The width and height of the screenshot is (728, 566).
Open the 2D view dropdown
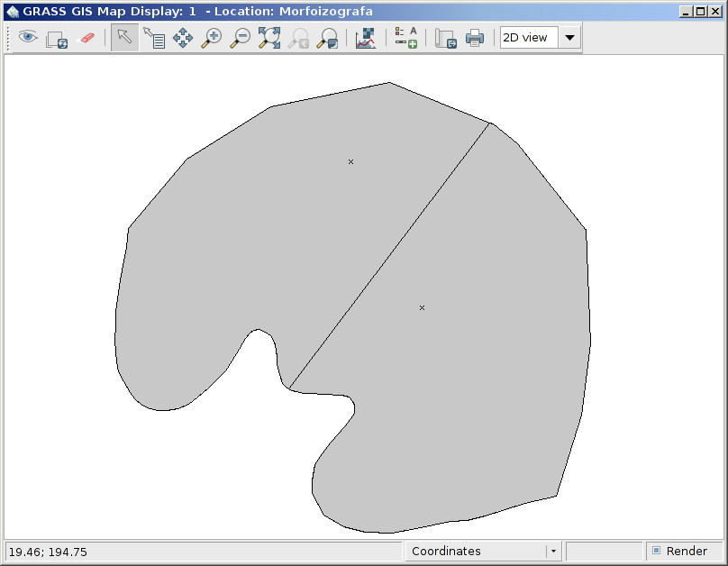[x=569, y=37]
